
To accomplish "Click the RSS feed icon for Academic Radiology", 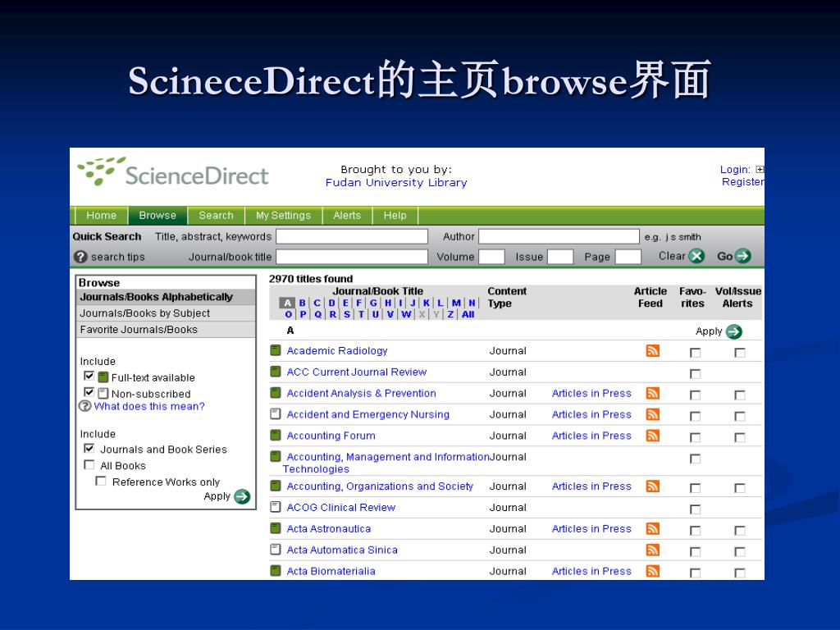I will pyautogui.click(x=652, y=351).
